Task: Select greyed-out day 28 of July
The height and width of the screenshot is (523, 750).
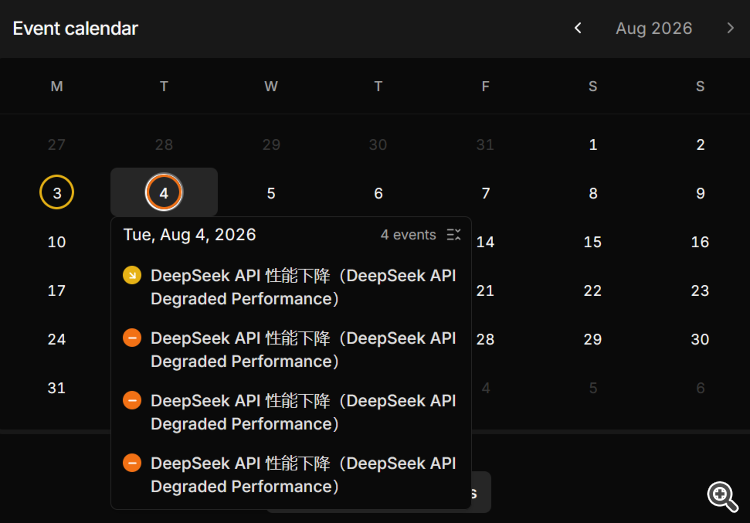Action: click(164, 145)
